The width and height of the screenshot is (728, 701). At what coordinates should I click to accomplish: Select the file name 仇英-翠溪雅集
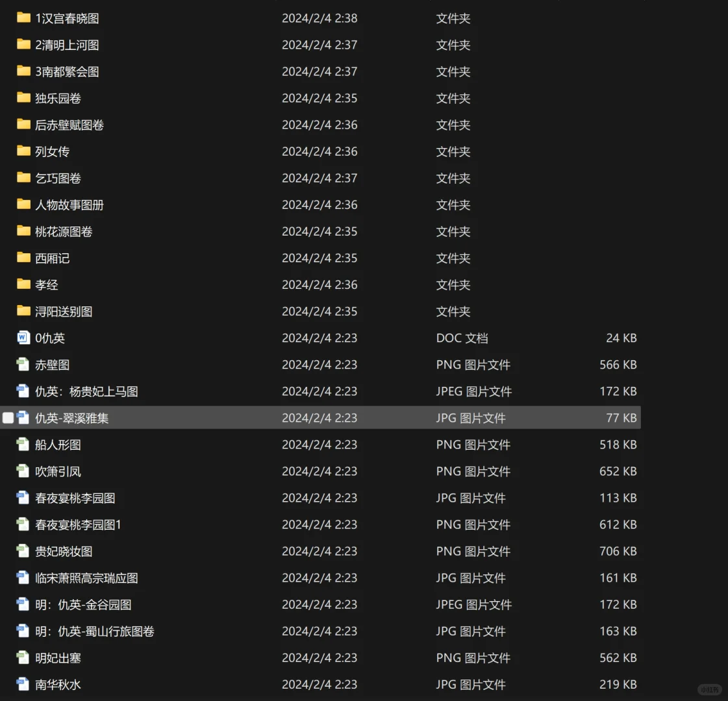click(72, 418)
